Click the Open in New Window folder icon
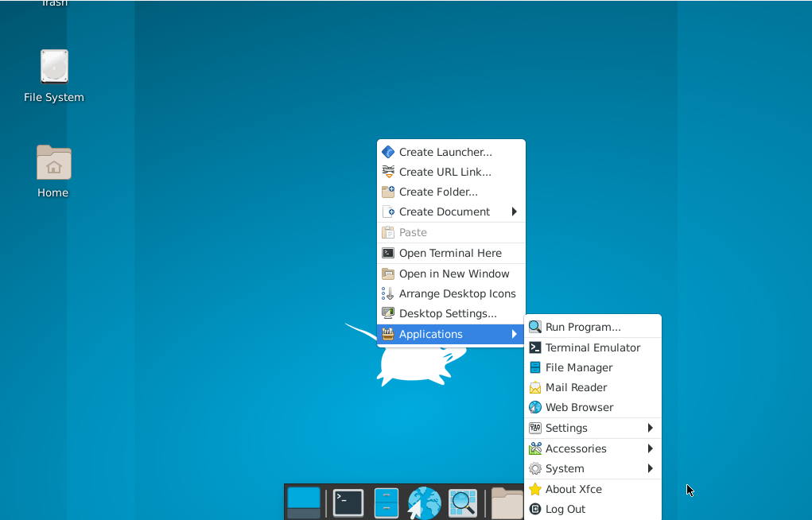Screen dimensions: 812x520 coord(388,274)
